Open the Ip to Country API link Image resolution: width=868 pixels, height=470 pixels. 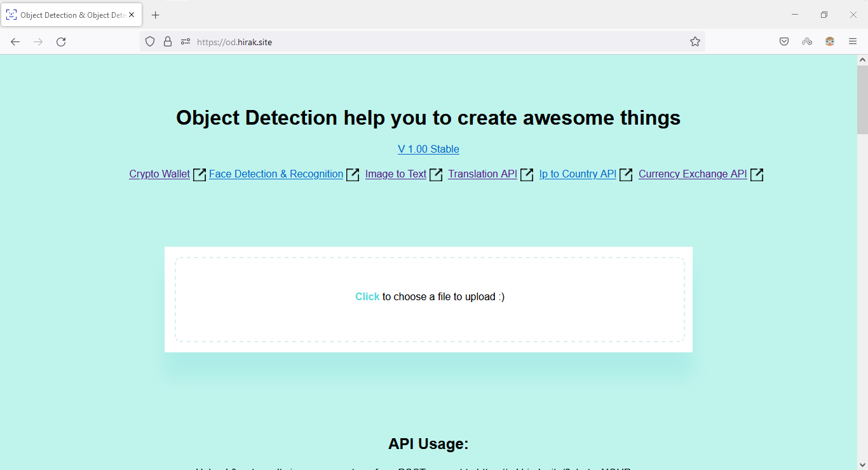(x=578, y=174)
